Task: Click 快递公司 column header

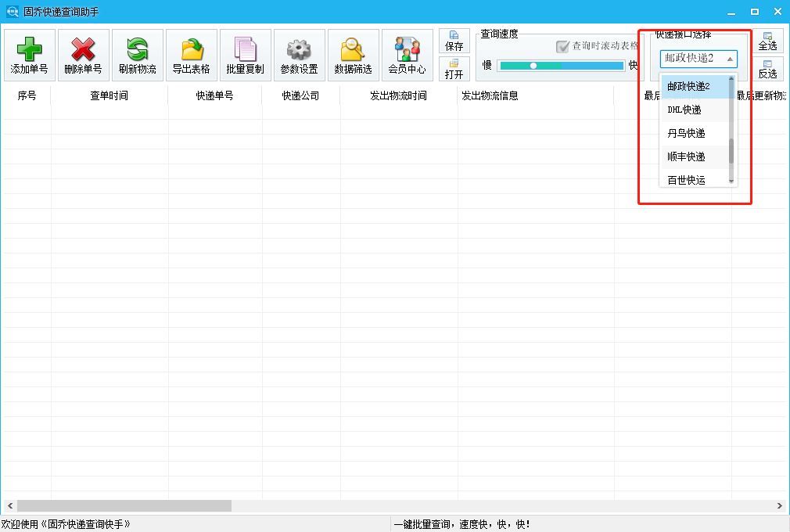Action: [301, 95]
